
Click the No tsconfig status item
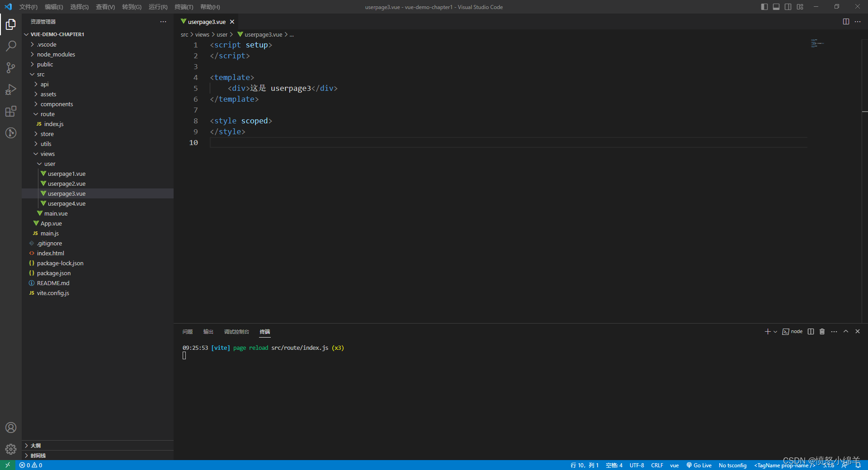point(732,465)
